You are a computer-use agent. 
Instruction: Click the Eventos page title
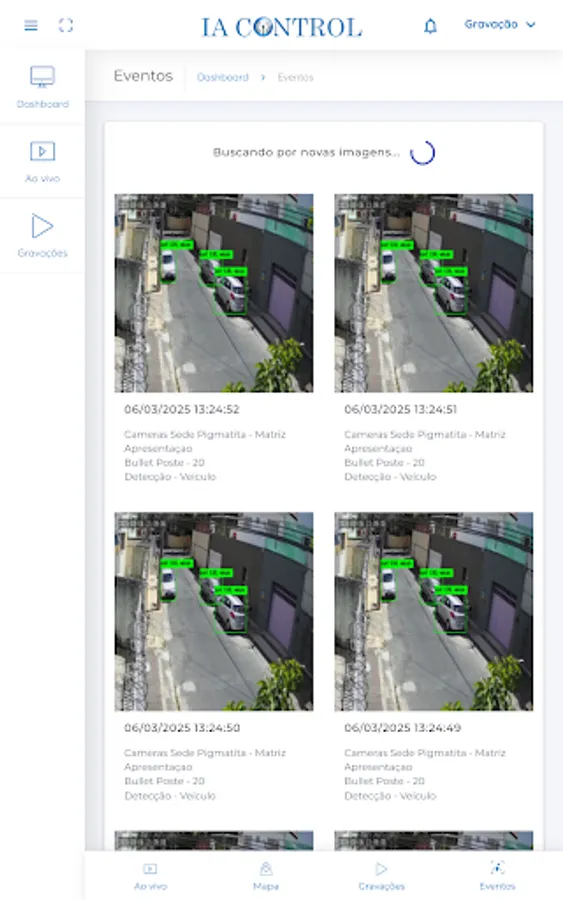click(x=143, y=76)
